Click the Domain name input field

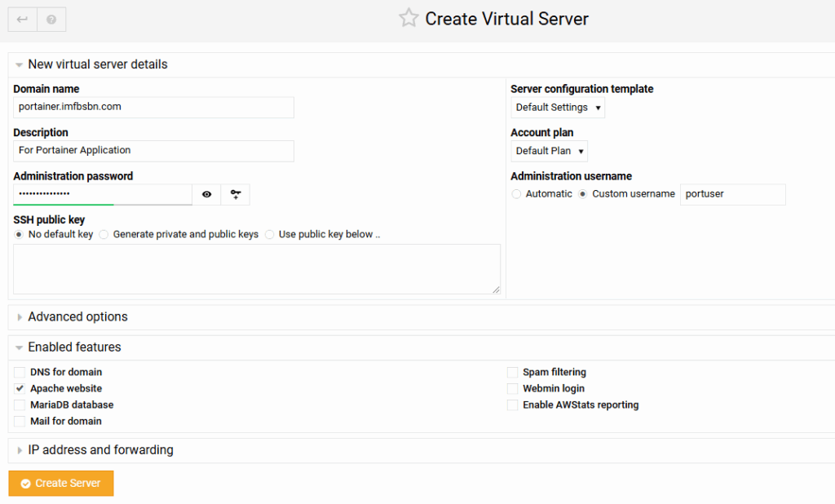point(153,107)
